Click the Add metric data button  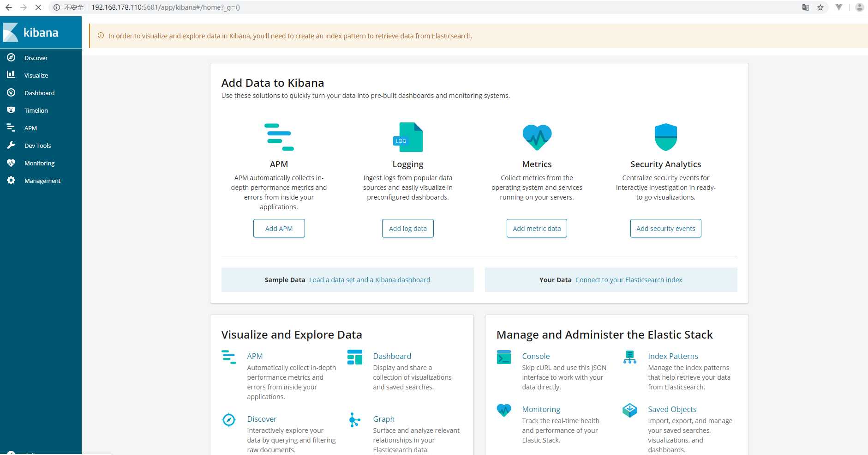click(x=537, y=228)
